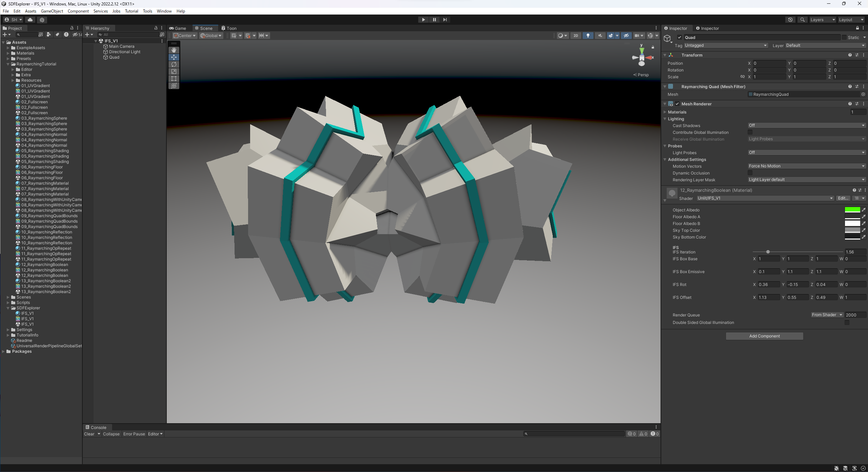This screenshot has width=868, height=472.
Task: Open the Motion Vectors dropdown
Action: tap(806, 166)
